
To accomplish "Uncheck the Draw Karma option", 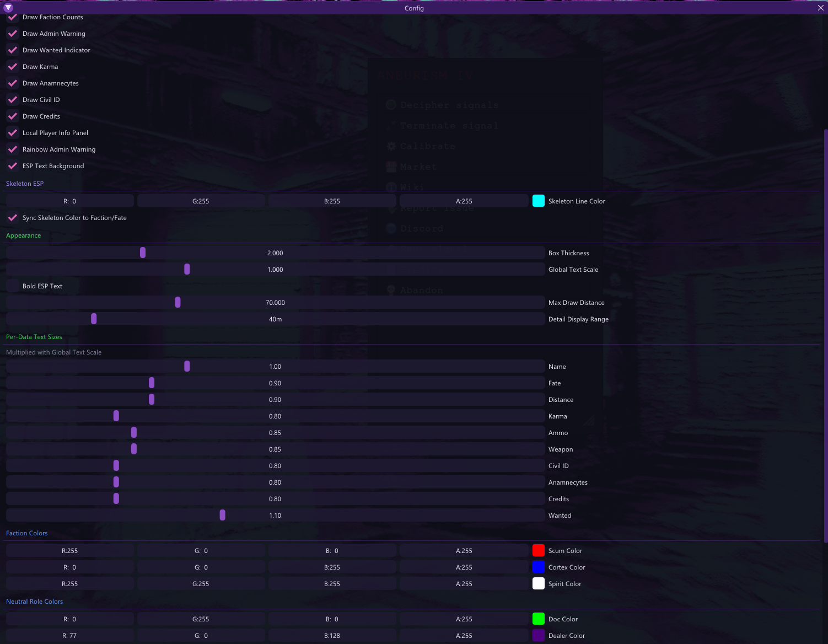I will coord(13,67).
